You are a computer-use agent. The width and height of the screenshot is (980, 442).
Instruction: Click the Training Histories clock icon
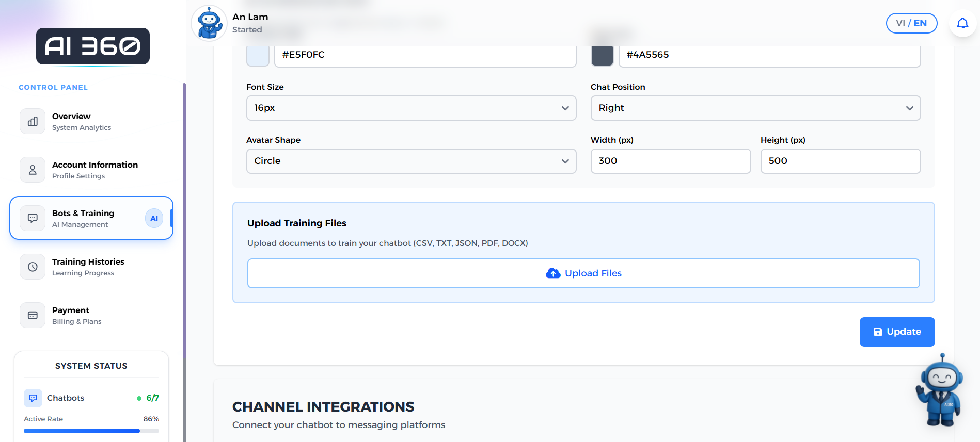click(33, 267)
